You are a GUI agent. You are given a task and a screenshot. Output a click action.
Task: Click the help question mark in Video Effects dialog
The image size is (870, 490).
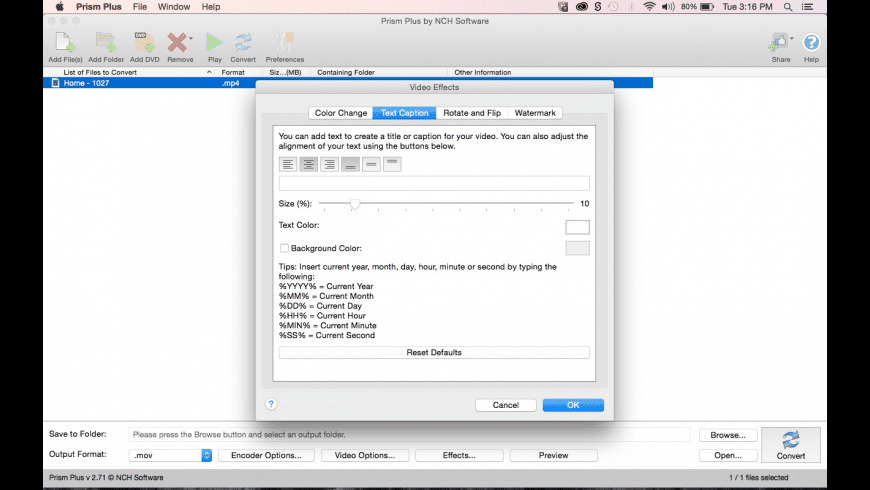pyautogui.click(x=271, y=404)
